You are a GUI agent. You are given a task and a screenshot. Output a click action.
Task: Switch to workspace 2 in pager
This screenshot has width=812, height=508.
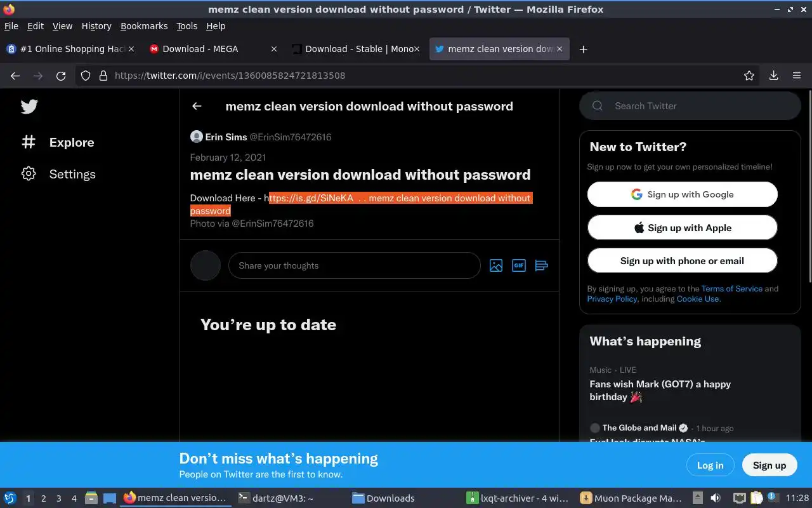click(x=43, y=498)
